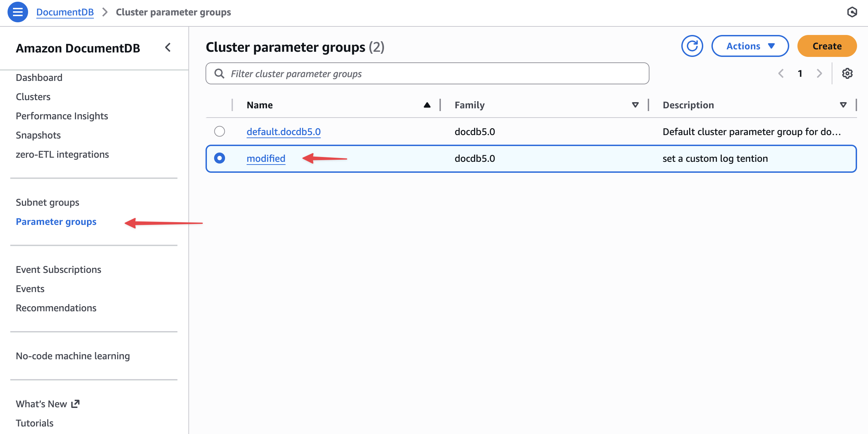The width and height of the screenshot is (868, 434).
Task: Deselect the modified parameter group radio button
Action: pos(220,158)
